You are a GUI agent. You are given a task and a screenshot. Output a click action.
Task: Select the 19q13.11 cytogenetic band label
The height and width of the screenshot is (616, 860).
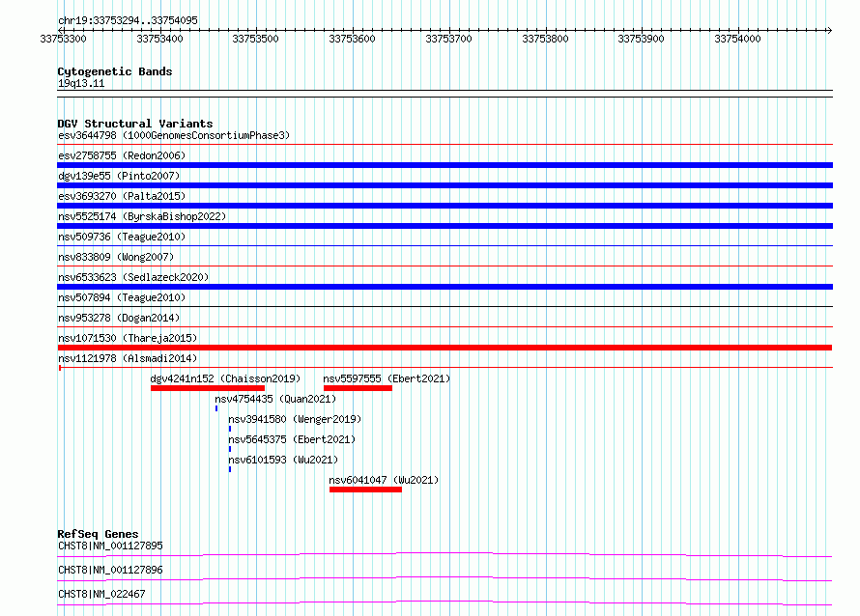click(81, 83)
